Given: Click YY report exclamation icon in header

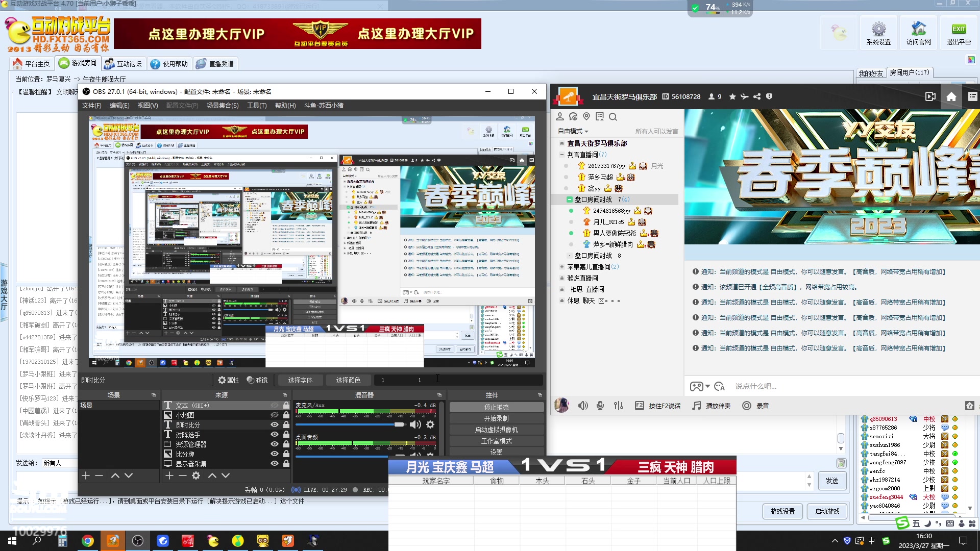Looking at the screenshot, I should pos(769,96).
